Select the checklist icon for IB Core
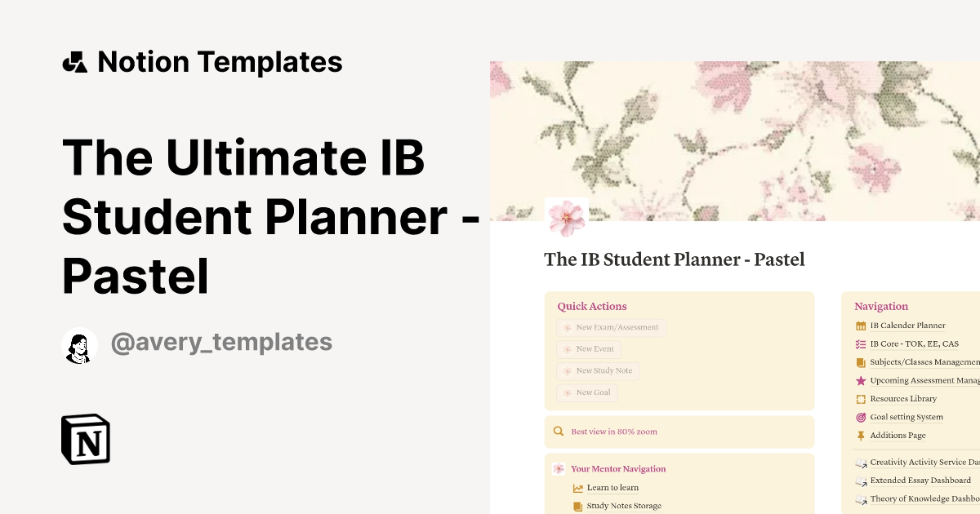 [x=861, y=343]
